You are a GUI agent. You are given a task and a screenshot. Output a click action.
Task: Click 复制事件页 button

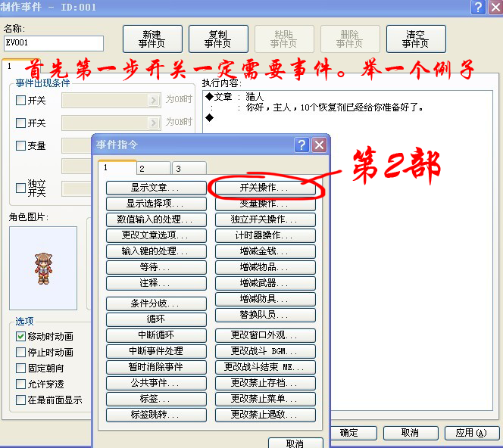[218, 39]
